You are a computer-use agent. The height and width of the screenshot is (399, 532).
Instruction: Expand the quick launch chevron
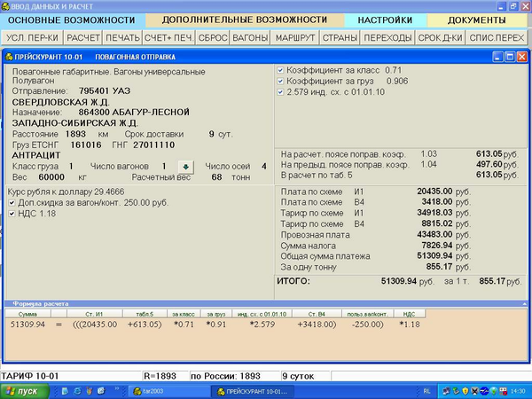(117, 388)
